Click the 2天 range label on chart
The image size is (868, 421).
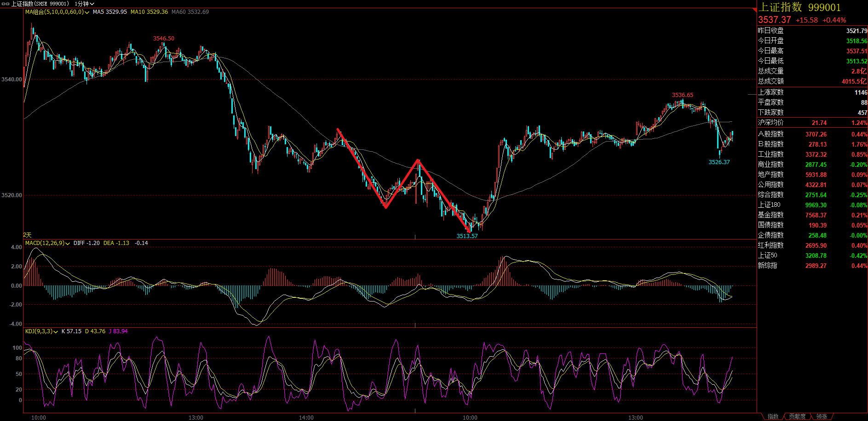pyautogui.click(x=27, y=235)
